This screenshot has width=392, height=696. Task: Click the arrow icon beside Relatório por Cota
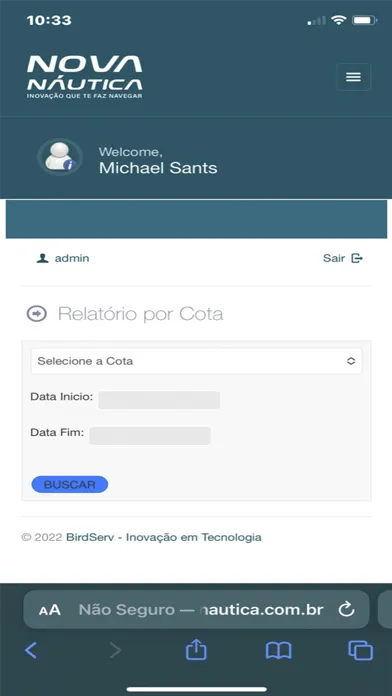[37, 314]
